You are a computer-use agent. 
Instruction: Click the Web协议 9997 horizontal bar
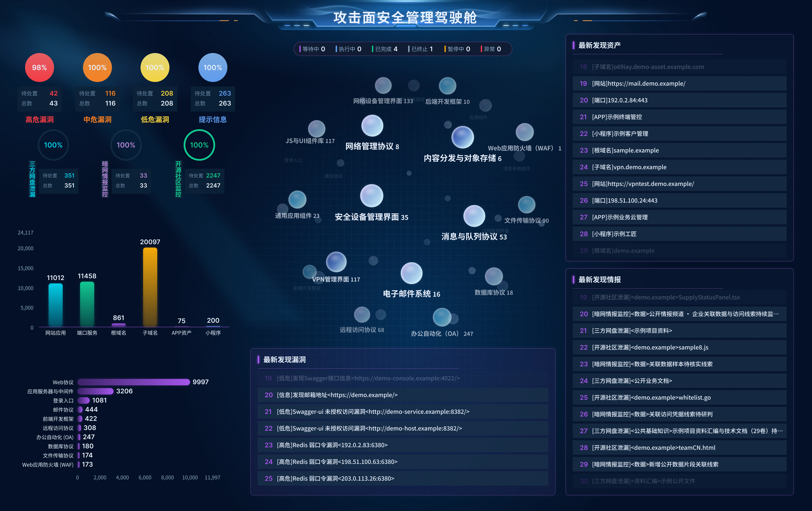coord(134,382)
